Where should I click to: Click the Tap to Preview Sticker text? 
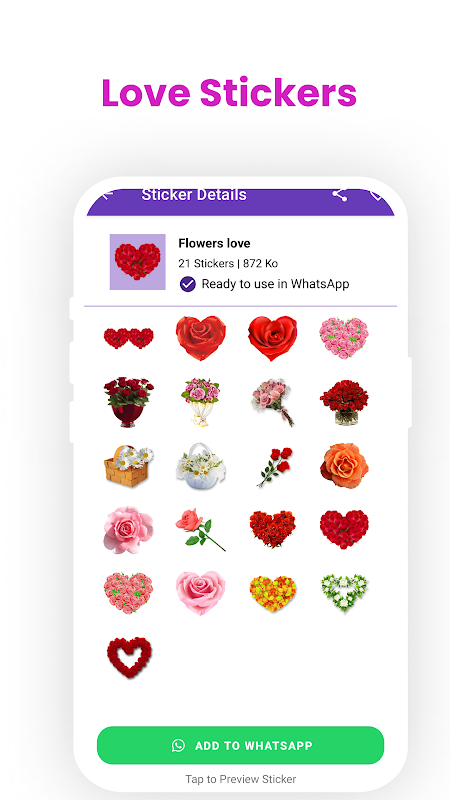click(x=240, y=779)
